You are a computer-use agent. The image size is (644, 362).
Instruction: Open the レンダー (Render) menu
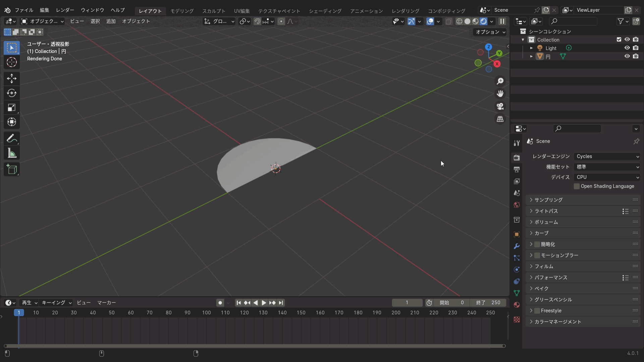(x=65, y=10)
